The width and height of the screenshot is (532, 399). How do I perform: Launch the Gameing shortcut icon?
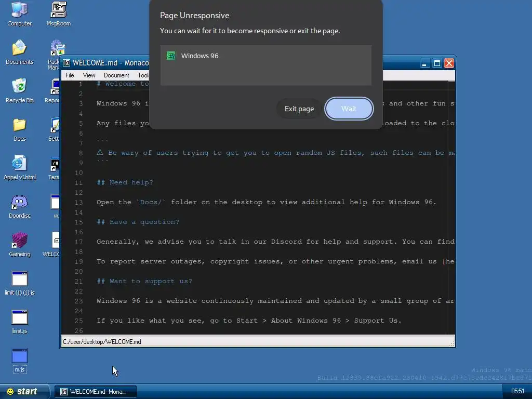pyautogui.click(x=19, y=244)
